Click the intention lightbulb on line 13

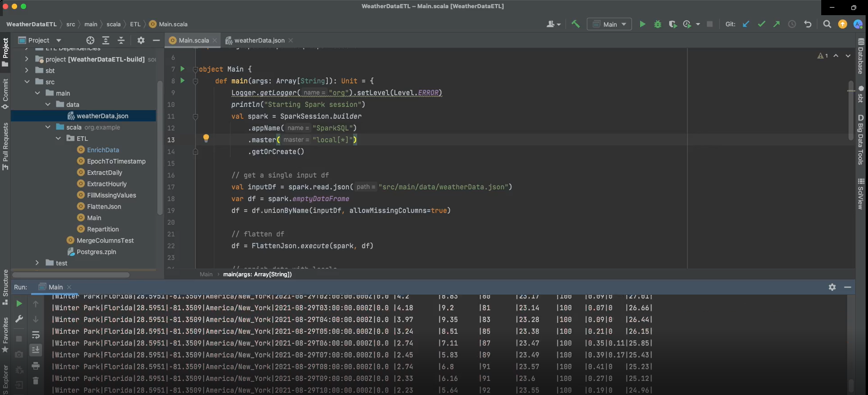206,138
